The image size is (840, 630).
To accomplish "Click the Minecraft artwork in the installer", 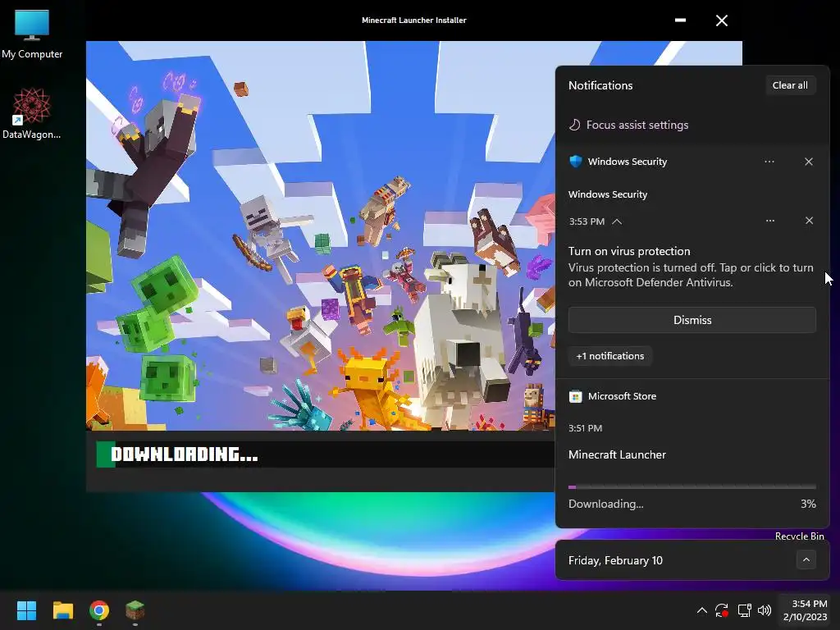I will click(321, 235).
